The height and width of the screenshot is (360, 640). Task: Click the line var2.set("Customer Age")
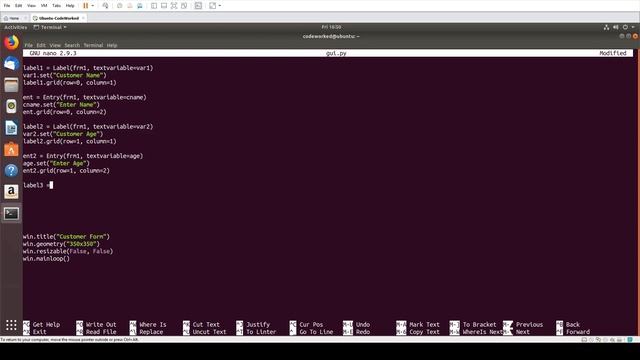coord(63,134)
